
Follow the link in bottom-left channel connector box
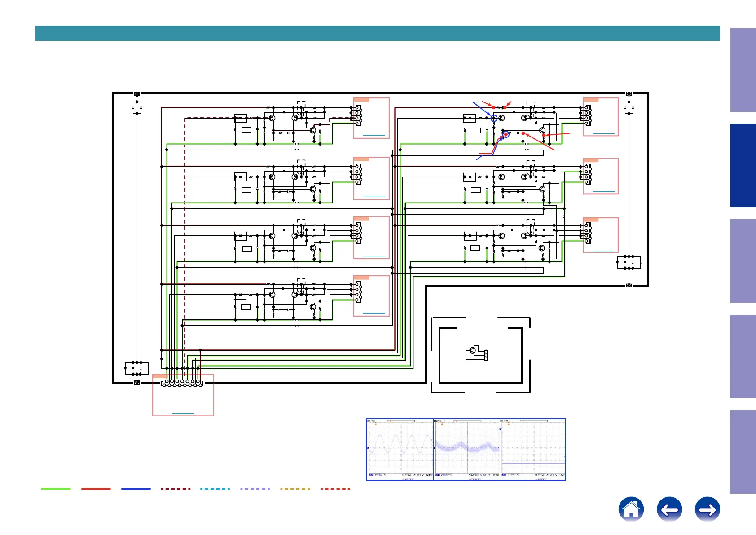tap(374, 313)
